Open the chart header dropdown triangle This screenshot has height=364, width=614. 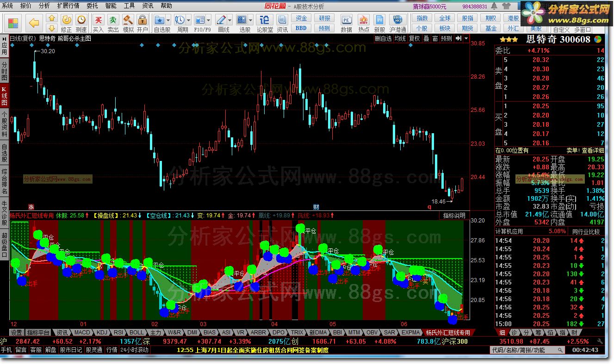click(x=466, y=39)
